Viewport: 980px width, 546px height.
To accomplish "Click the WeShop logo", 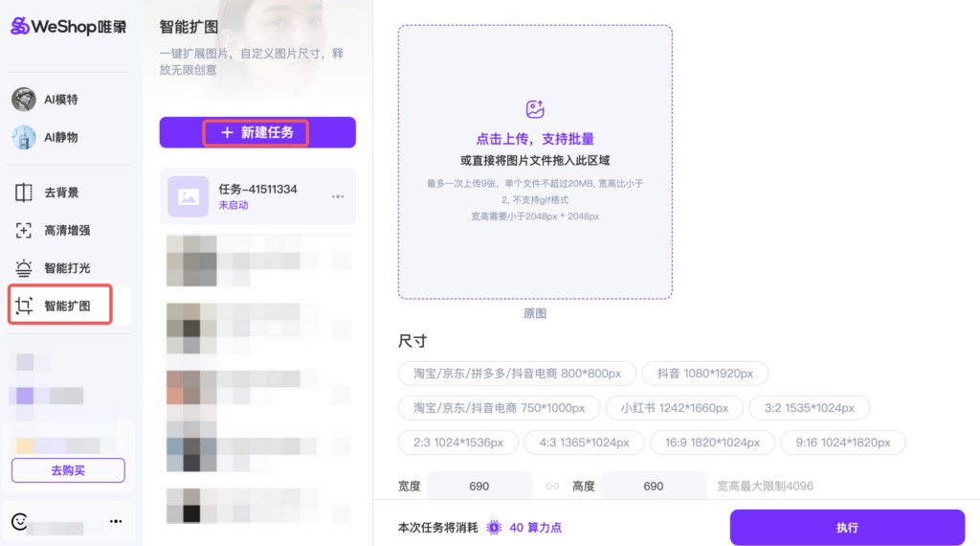I will coord(69,26).
